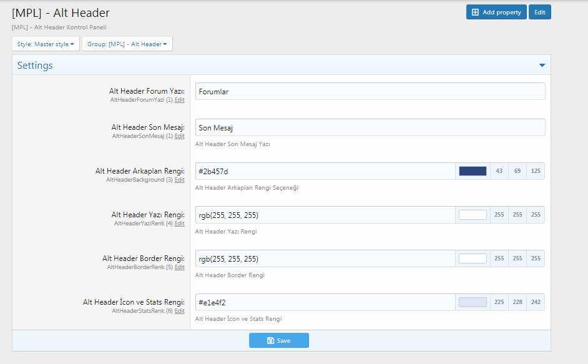The image size is (588, 364).
Task: Click Edit link under AltHeaderSonMesaj
Action: 179,136
